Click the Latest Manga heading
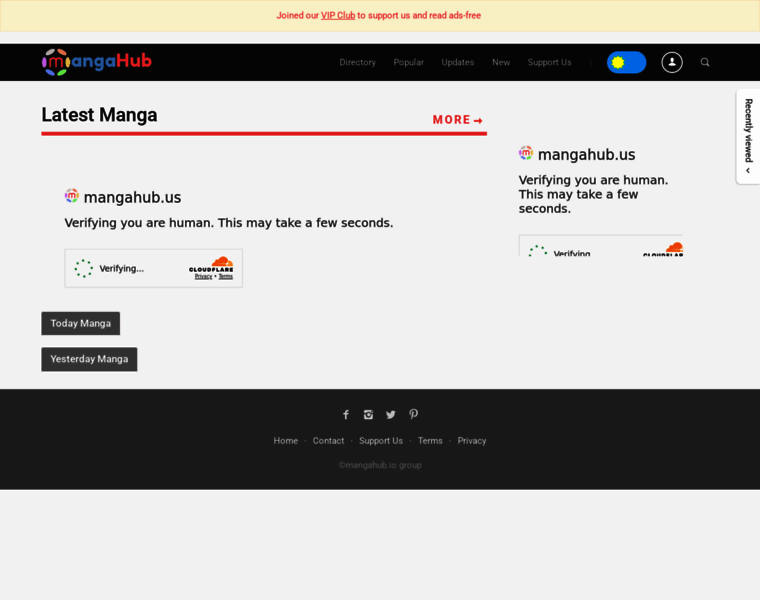 99,115
